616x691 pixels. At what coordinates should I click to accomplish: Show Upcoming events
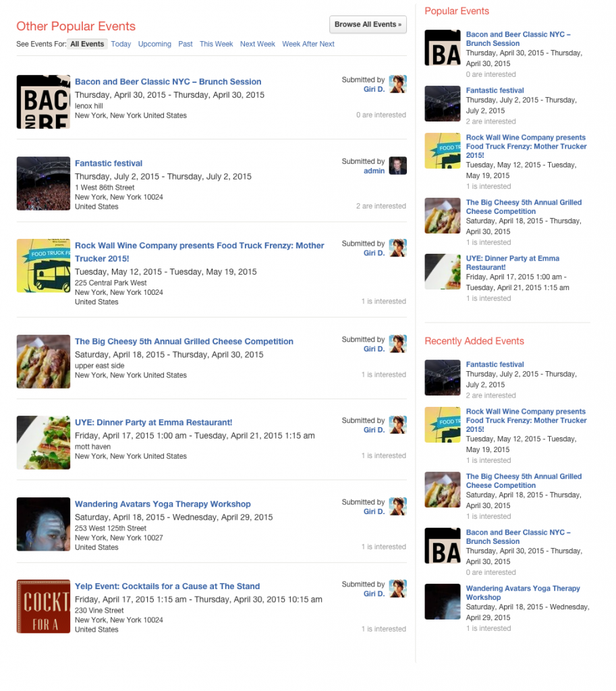click(155, 44)
